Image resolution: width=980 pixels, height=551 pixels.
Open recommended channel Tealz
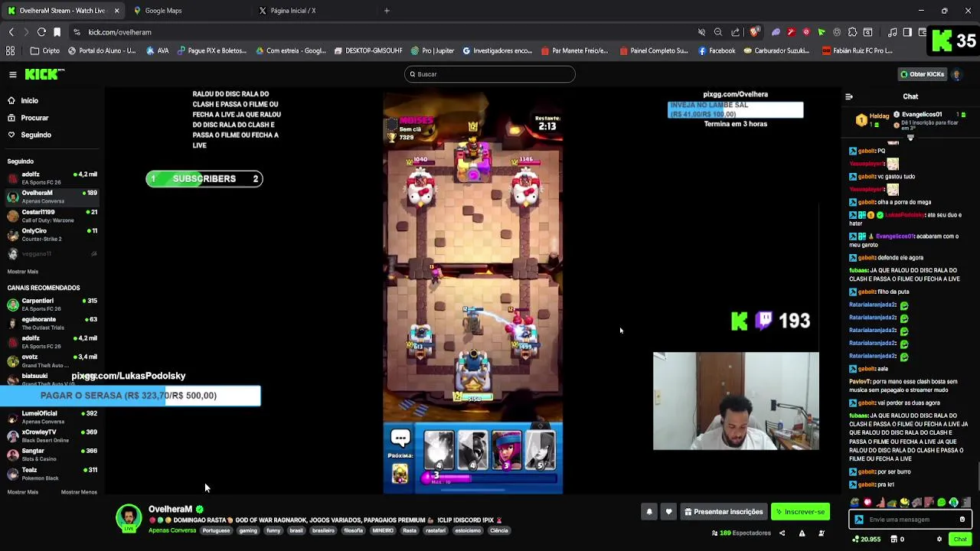pos(52,474)
